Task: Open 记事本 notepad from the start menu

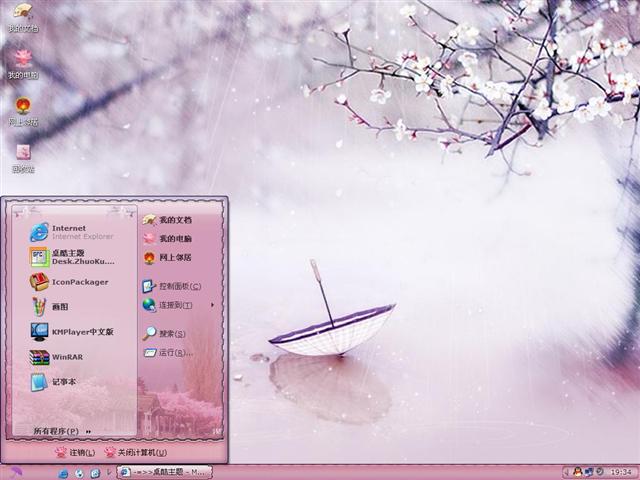Action: point(53,382)
